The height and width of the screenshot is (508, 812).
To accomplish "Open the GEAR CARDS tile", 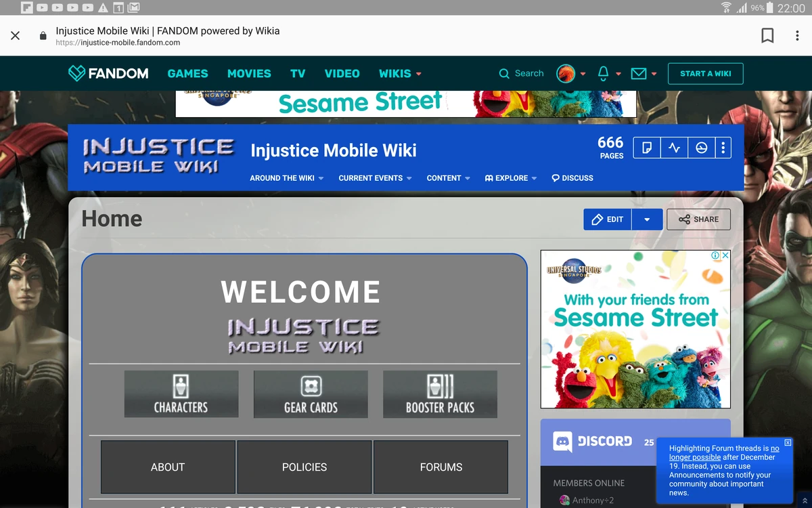I will [311, 394].
